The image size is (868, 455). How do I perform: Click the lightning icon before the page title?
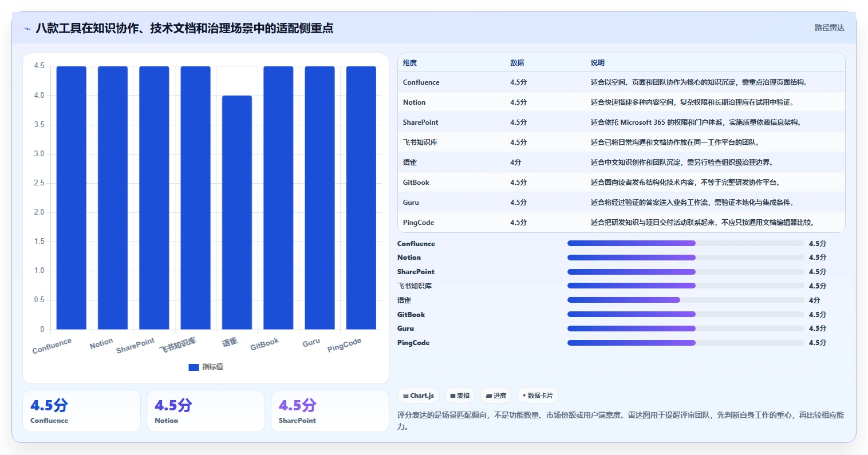(27, 29)
